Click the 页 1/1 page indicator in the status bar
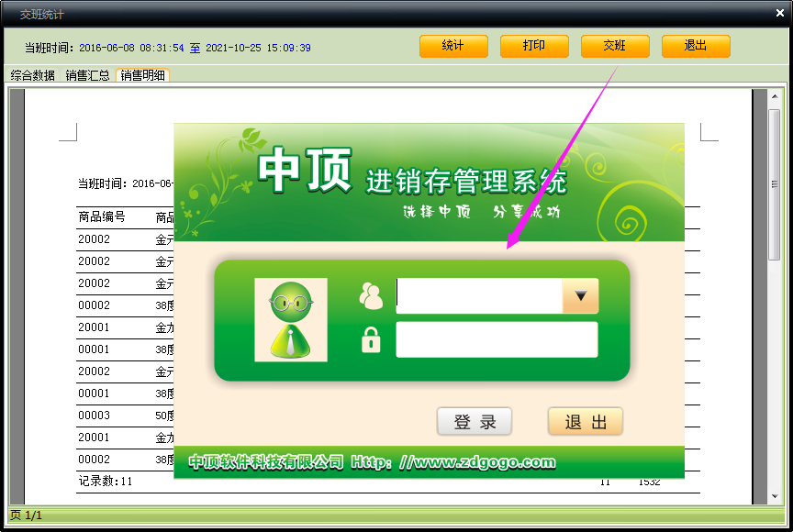This screenshot has height=532, width=793. coord(27,515)
